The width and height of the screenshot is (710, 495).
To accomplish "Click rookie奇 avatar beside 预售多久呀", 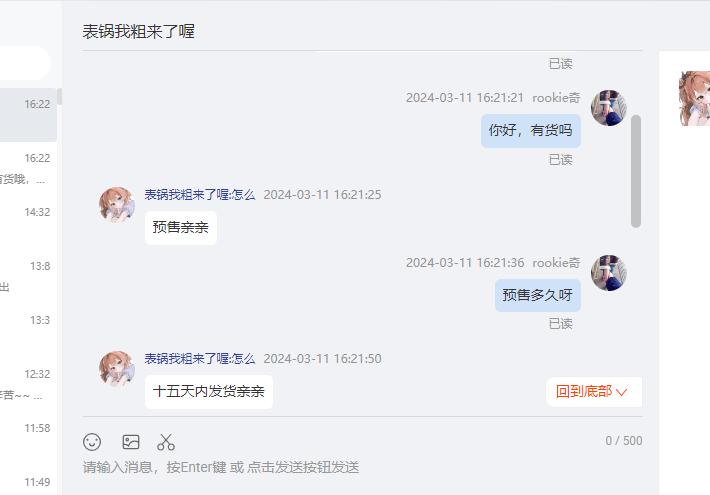I will pyautogui.click(x=609, y=273).
